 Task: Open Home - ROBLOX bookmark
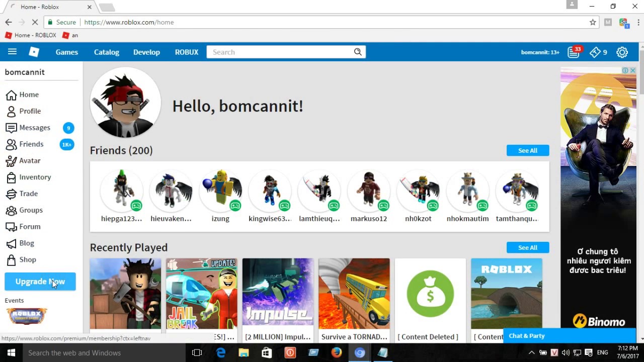(x=30, y=35)
